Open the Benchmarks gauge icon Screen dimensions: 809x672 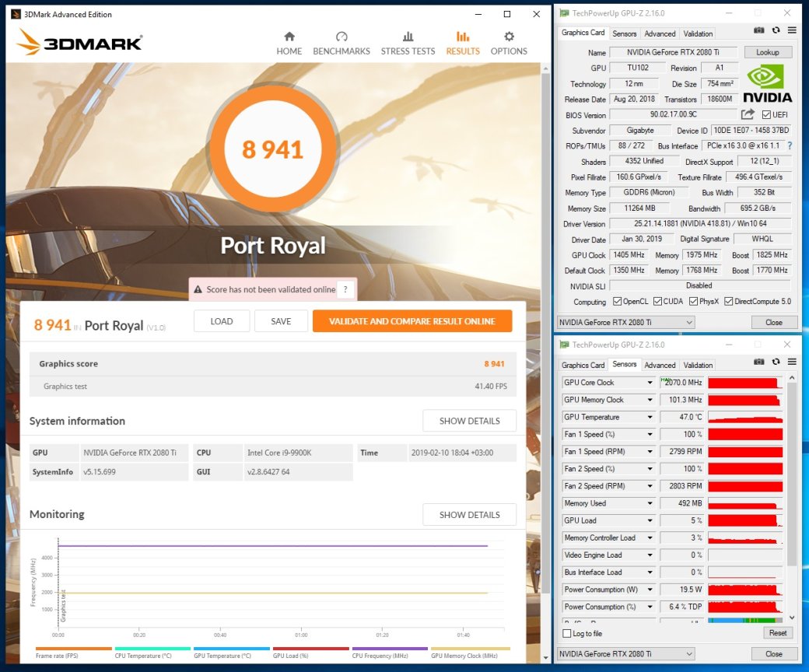341,37
